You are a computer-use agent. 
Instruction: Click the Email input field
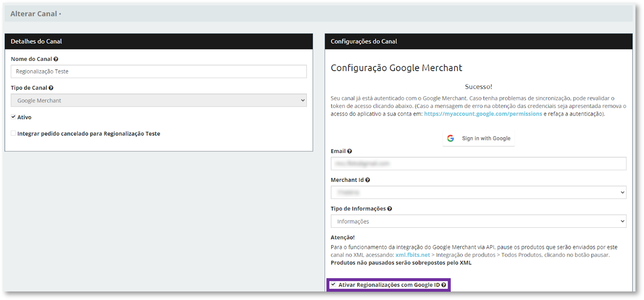pyautogui.click(x=478, y=163)
